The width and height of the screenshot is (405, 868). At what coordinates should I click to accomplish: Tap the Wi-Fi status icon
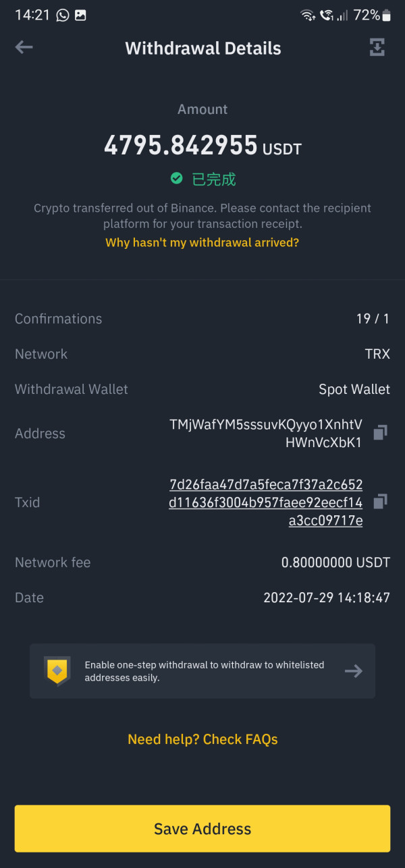(308, 15)
